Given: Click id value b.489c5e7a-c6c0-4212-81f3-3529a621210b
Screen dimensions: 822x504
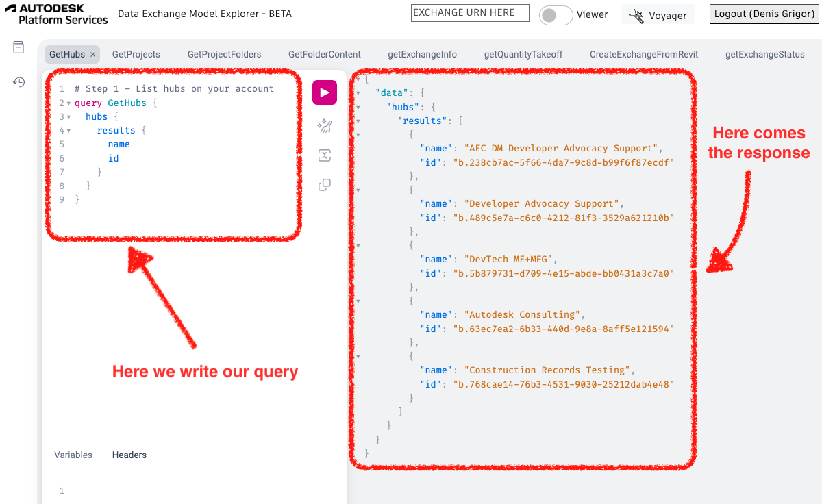Looking at the screenshot, I should [564, 218].
